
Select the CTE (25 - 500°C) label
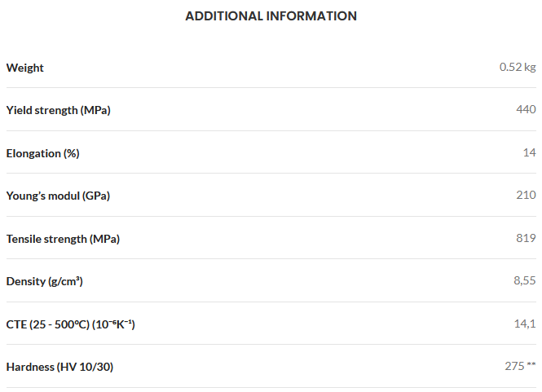pyautogui.click(x=71, y=324)
